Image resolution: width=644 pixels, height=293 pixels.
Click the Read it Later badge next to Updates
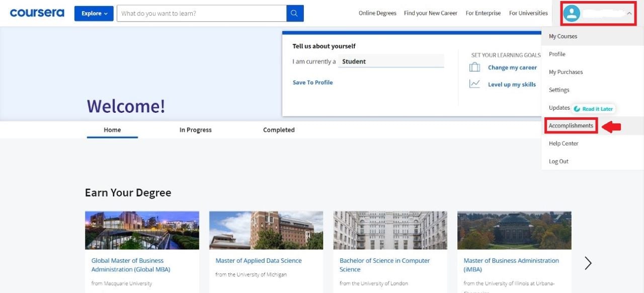tap(594, 108)
